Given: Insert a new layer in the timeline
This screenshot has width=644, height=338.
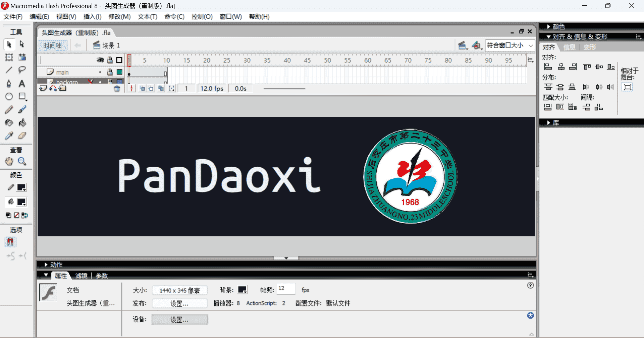Looking at the screenshot, I should 43,88.
